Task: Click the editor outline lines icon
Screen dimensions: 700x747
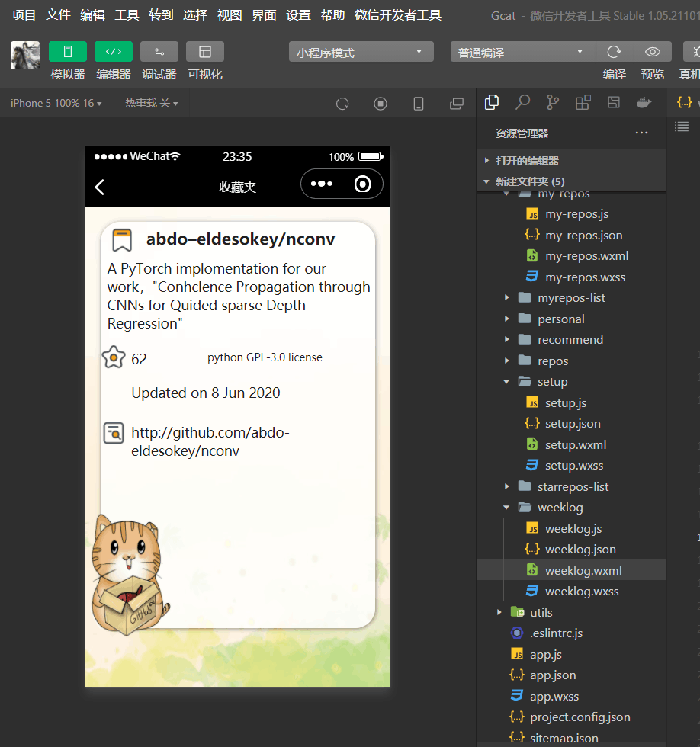Action: tap(682, 127)
